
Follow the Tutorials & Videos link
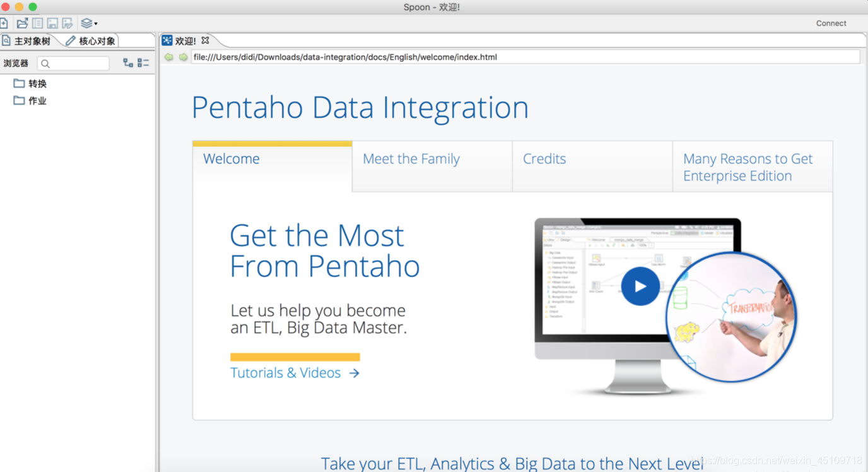pyautogui.click(x=295, y=373)
